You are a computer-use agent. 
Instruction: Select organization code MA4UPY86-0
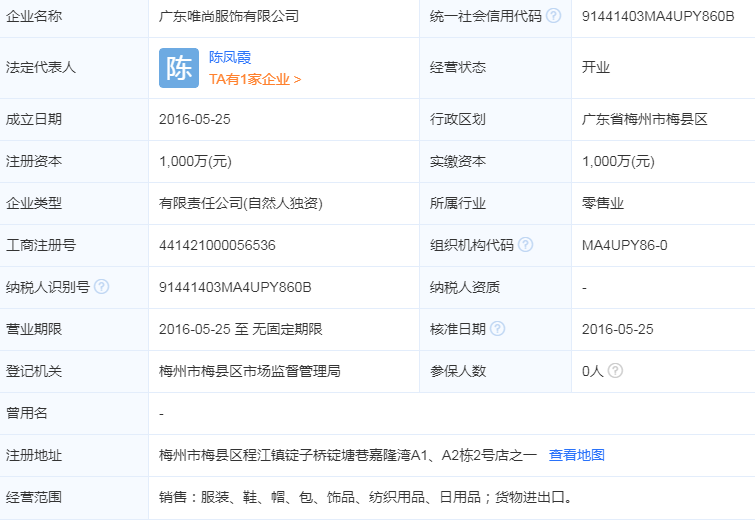pos(625,245)
